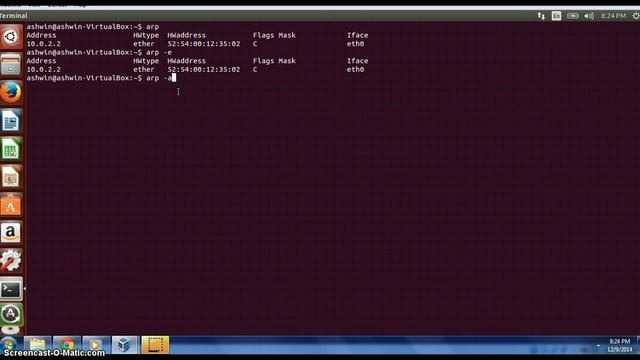
Task: Open the Windows taskbar clock 12/9/2014
Action: [620, 345]
